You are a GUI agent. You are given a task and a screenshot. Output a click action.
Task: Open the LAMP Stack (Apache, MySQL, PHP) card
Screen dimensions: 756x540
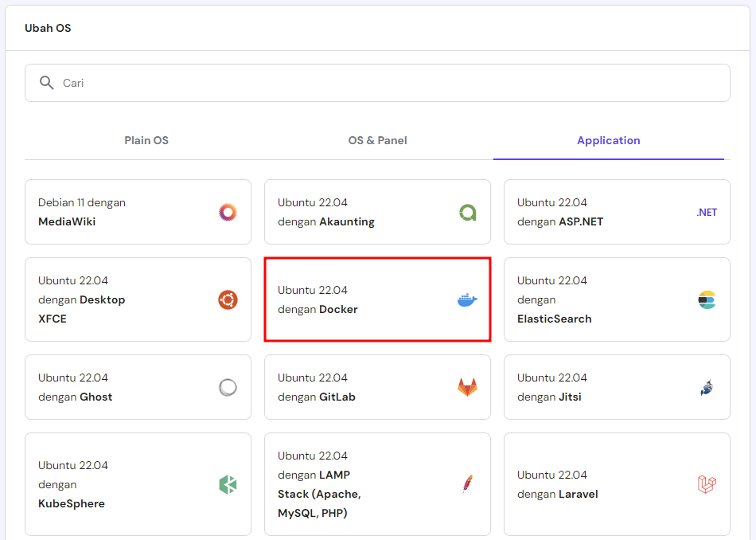pyautogui.click(x=377, y=484)
